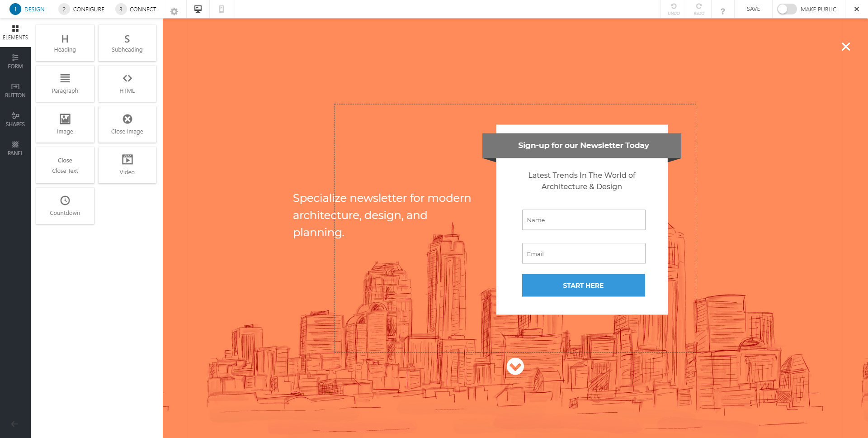Click the Undo icon
The height and width of the screenshot is (438, 868).
(674, 8)
